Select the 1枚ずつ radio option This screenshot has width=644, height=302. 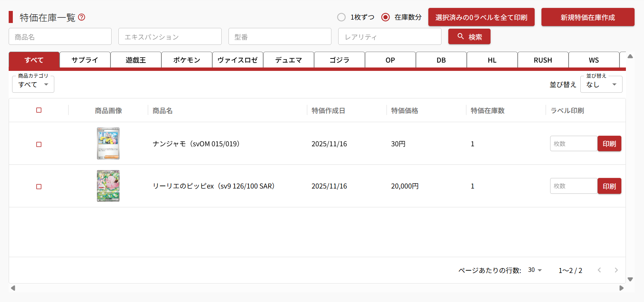point(341,17)
